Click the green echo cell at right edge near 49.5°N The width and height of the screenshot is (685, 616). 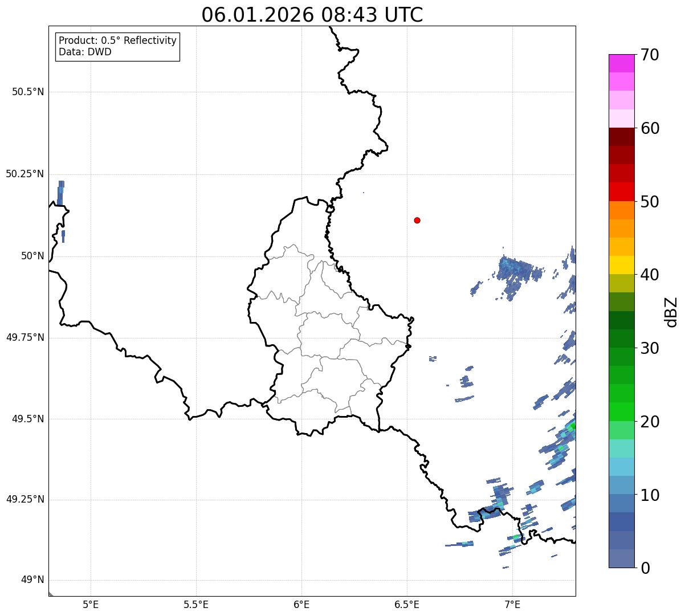click(572, 426)
